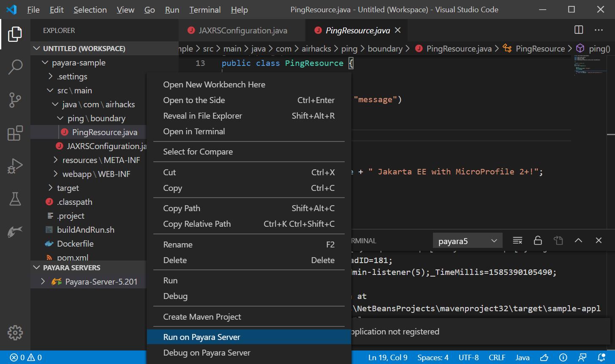Open the Search view in activity bar
The image size is (615, 364).
tap(15, 67)
